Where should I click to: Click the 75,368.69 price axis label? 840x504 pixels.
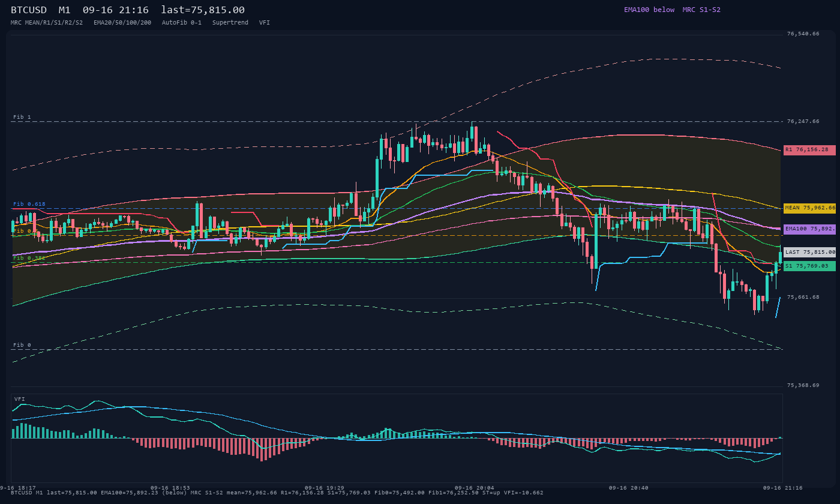(803, 385)
